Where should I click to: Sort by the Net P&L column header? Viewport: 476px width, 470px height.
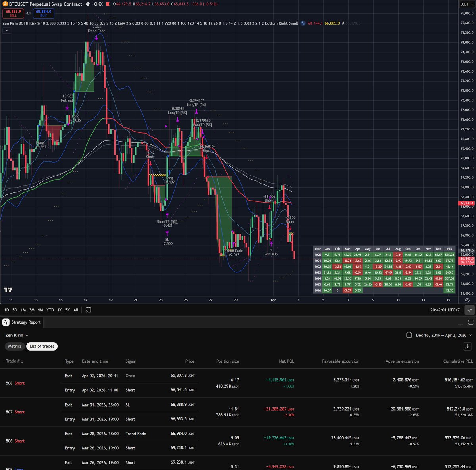coord(286,361)
